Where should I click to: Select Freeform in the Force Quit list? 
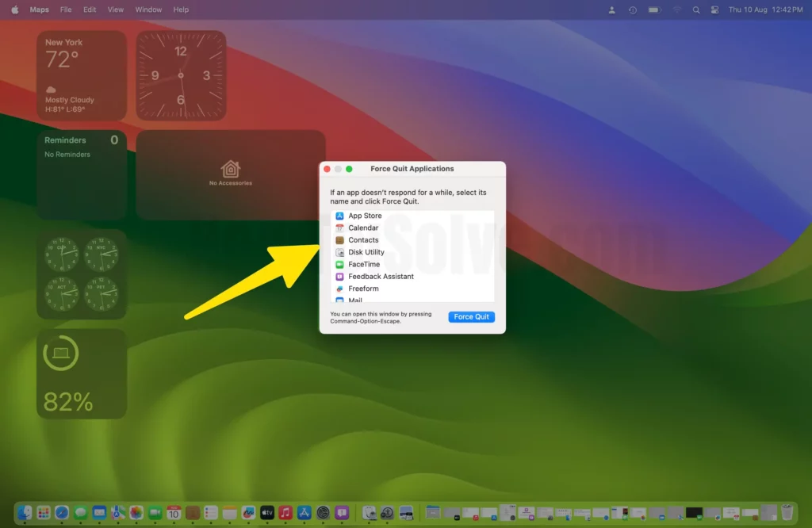(x=412, y=289)
